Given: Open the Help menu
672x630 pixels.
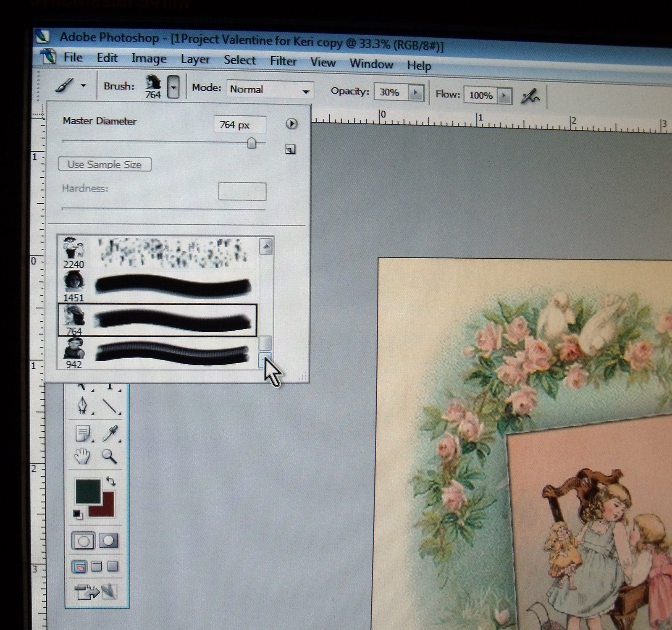Looking at the screenshot, I should point(419,66).
